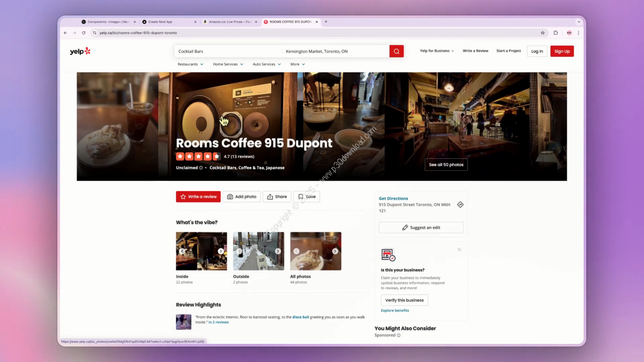
Task: Click Start a Project link
Action: 509,51
